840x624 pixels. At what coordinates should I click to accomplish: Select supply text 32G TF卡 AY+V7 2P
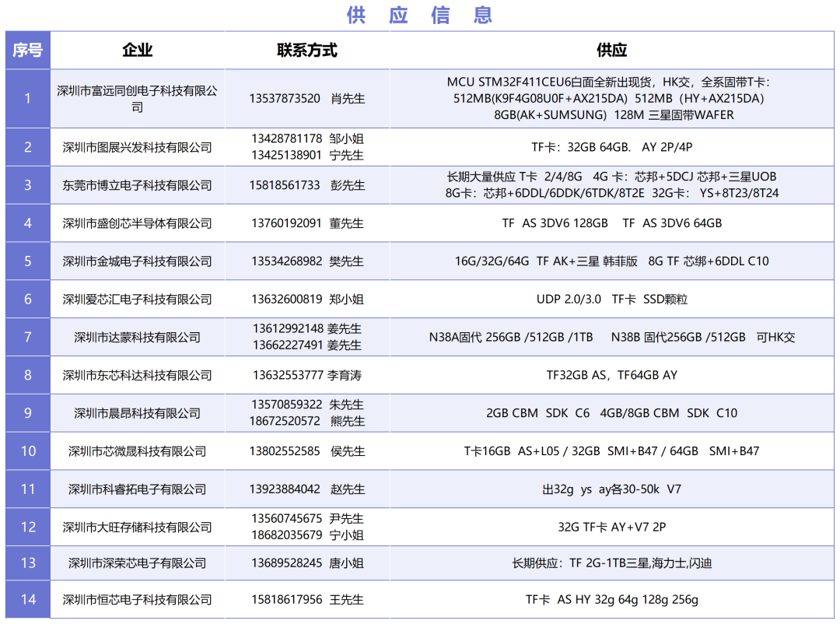(x=612, y=528)
